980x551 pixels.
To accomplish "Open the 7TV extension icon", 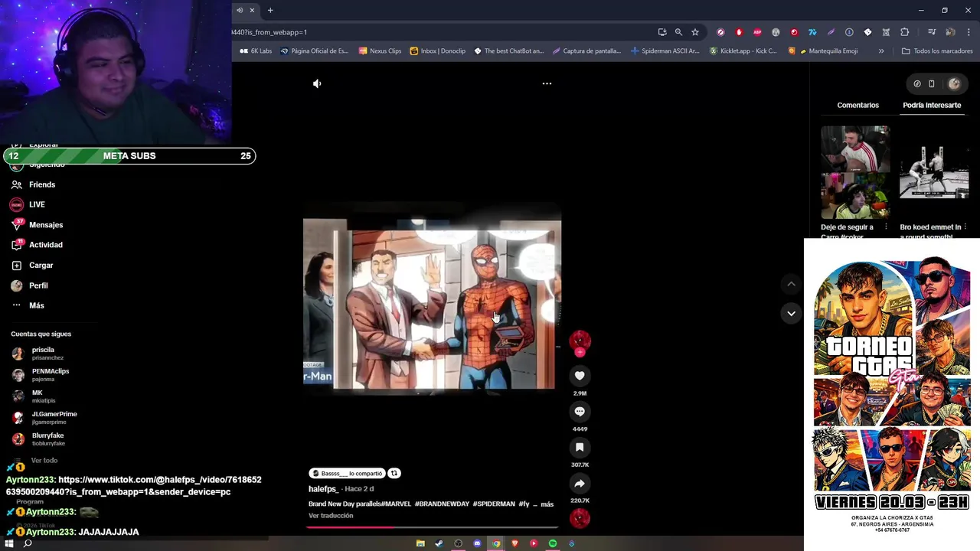I will point(812,32).
